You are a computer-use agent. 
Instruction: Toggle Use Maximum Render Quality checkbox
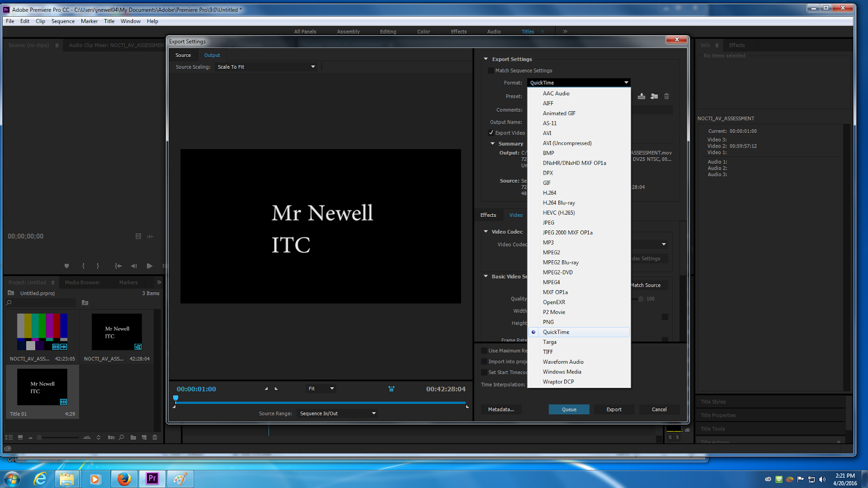pyautogui.click(x=484, y=351)
